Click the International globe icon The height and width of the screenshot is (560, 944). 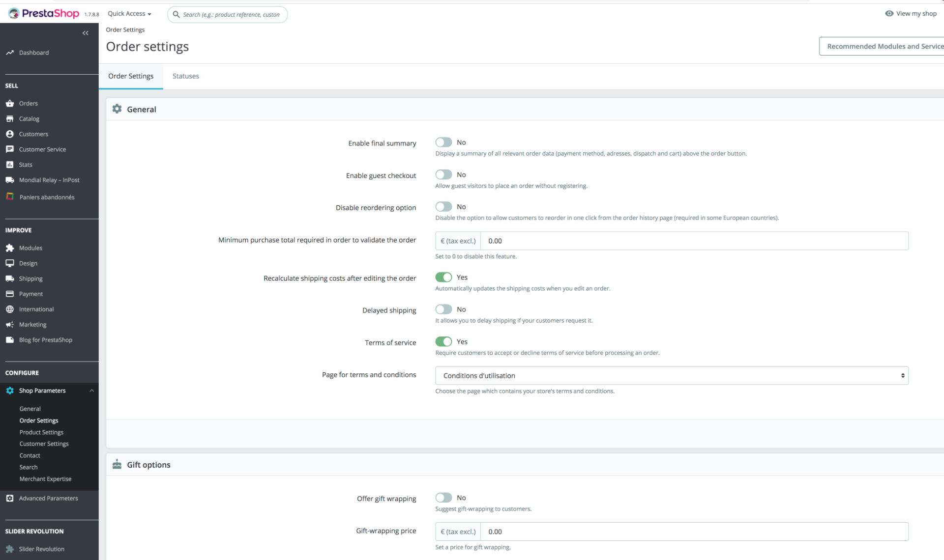10,309
